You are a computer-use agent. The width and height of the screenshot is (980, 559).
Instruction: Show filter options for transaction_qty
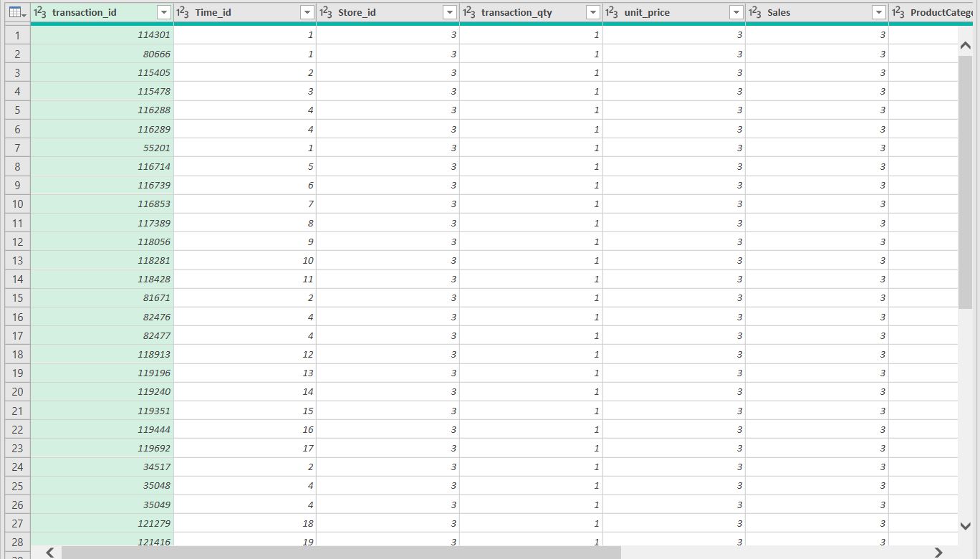pyautogui.click(x=593, y=13)
